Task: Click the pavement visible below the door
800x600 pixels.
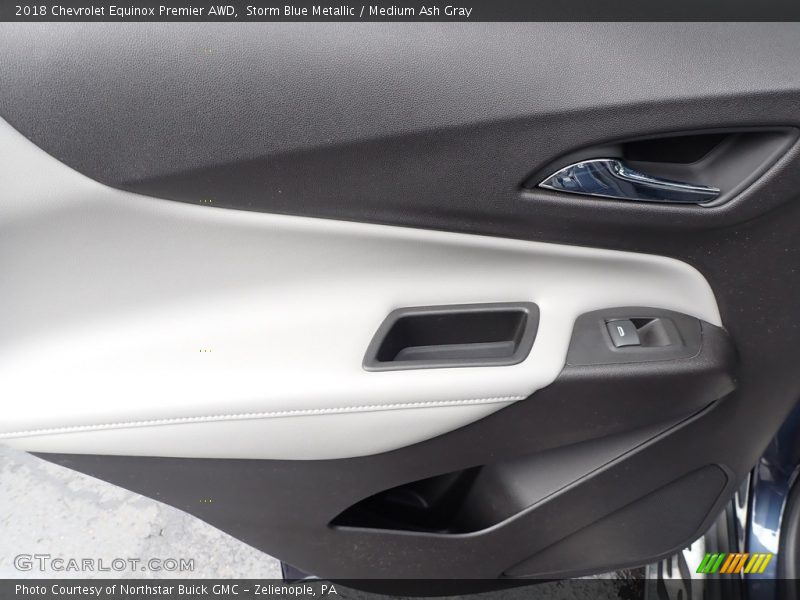Action: pos(80,510)
